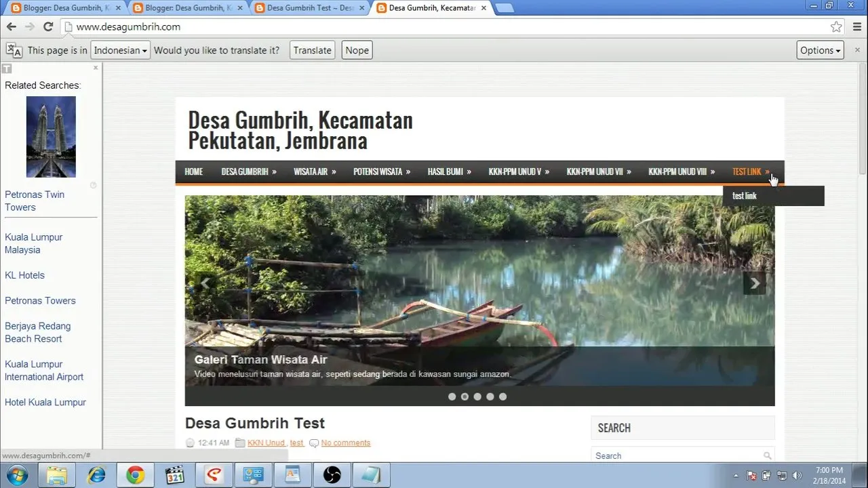Viewport: 868px width, 488px height.
Task: Click the site title Desa Gumbrih, Kecamatan Pekutatan
Action: [300, 130]
